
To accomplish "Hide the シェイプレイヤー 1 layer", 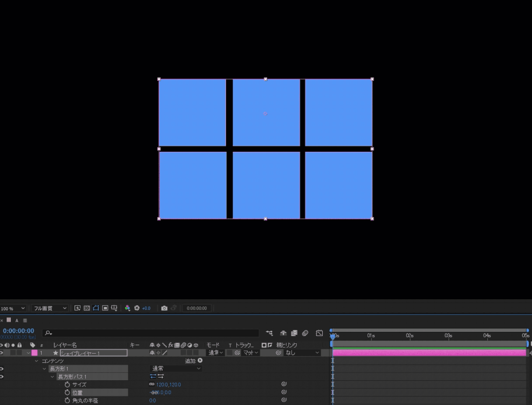I will 2,353.
